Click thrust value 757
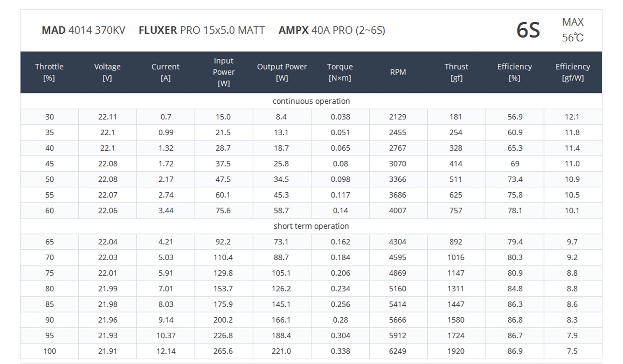 pyautogui.click(x=456, y=211)
